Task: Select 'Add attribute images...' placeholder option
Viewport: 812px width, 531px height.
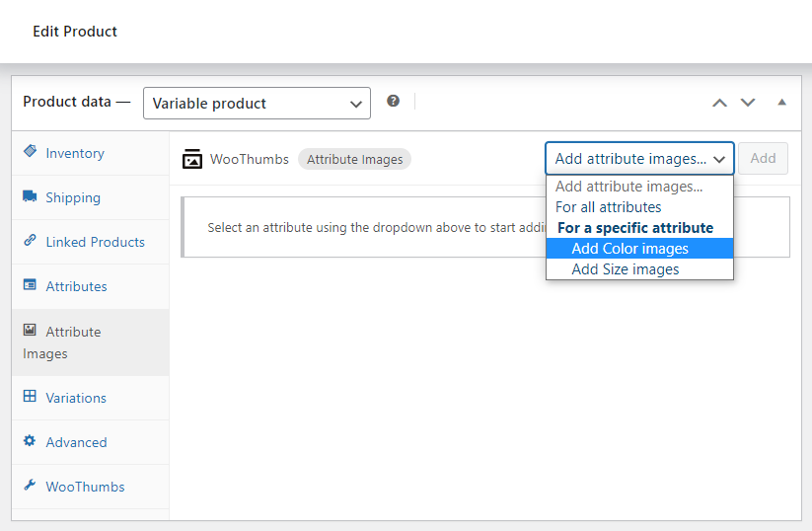Action: point(639,187)
